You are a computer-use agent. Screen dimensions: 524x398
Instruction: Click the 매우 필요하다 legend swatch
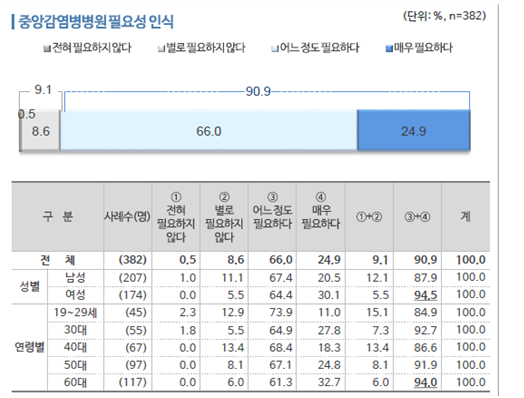point(389,49)
